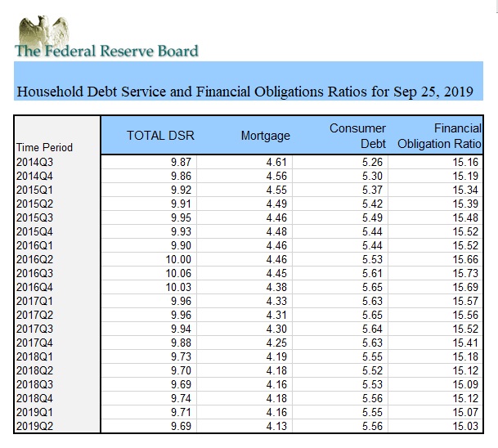Screen dimensions: 498x448
Task: Click the 'Mortgage' column header
Action: coord(265,136)
